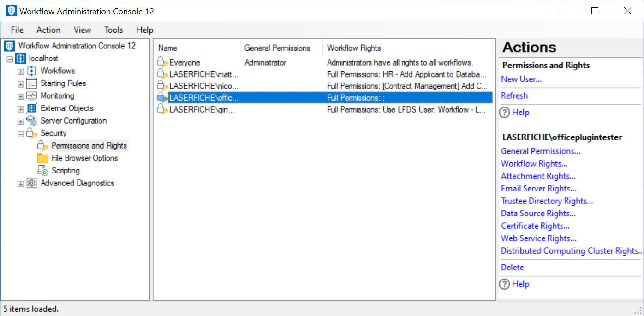Click the New User... link
The height and width of the screenshot is (316, 644).
[x=521, y=79]
